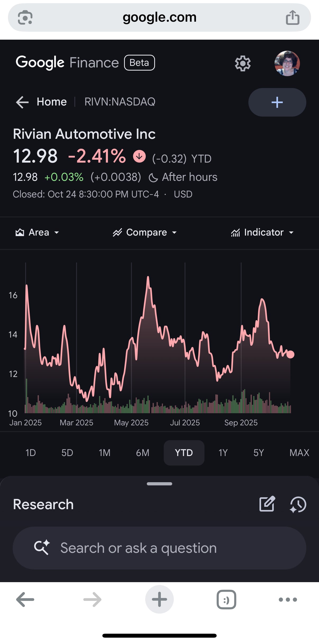Viewport: 319px width, 644px height.
Task: Expand the Indicator dropdown
Action: coord(263,232)
